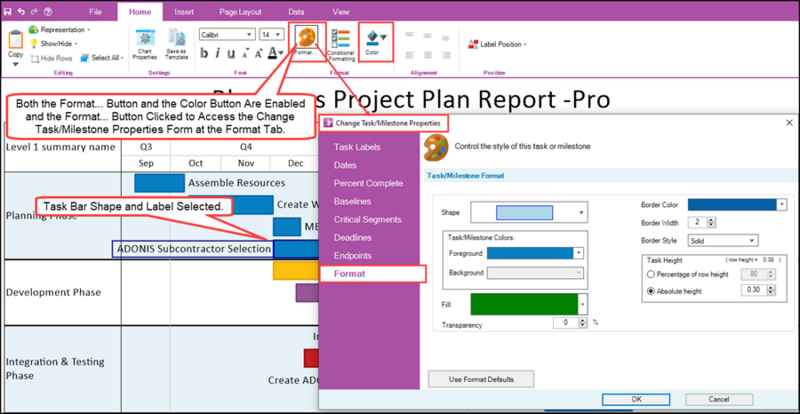This screenshot has width=800, height=414.
Task: Click the top-right alignment icon
Action: coord(445,36)
